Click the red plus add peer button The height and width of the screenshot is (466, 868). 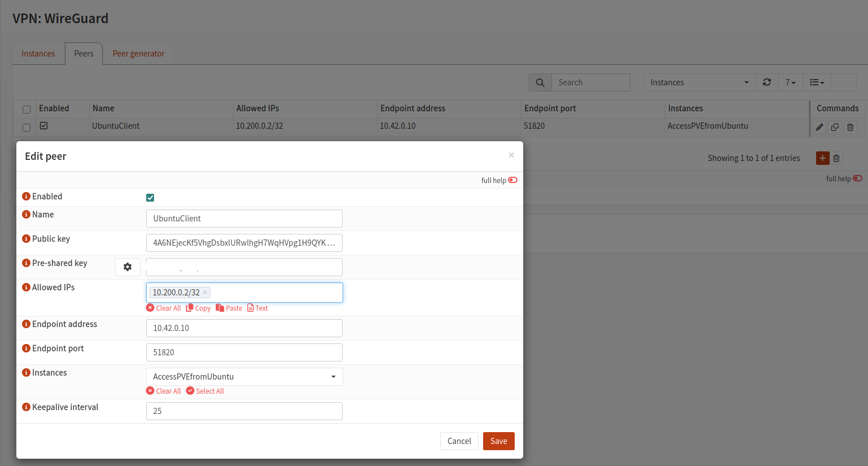coord(822,158)
